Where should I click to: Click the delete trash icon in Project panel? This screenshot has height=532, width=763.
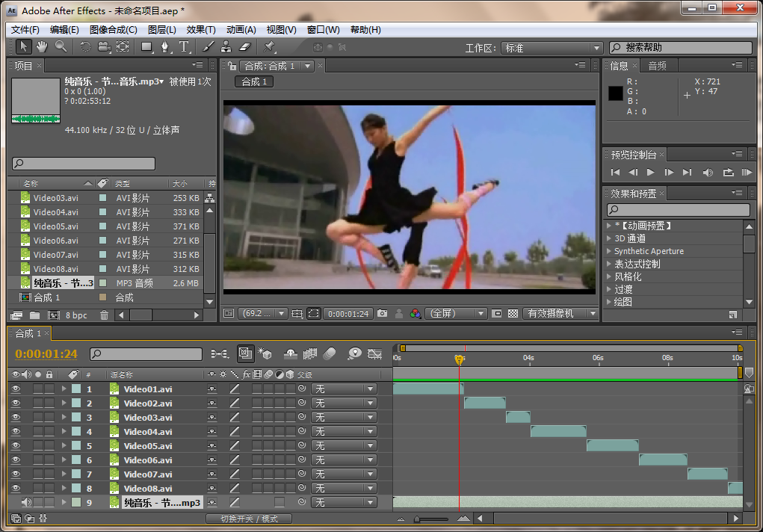[x=104, y=315]
